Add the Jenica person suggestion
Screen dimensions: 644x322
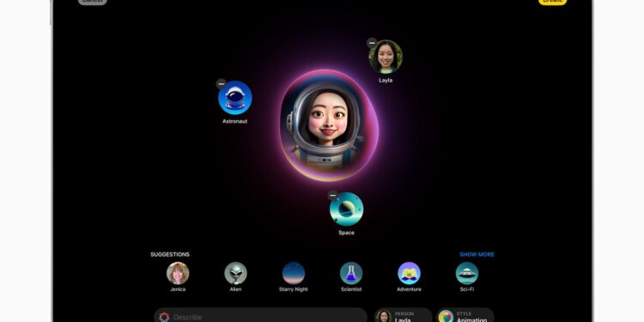(178, 273)
